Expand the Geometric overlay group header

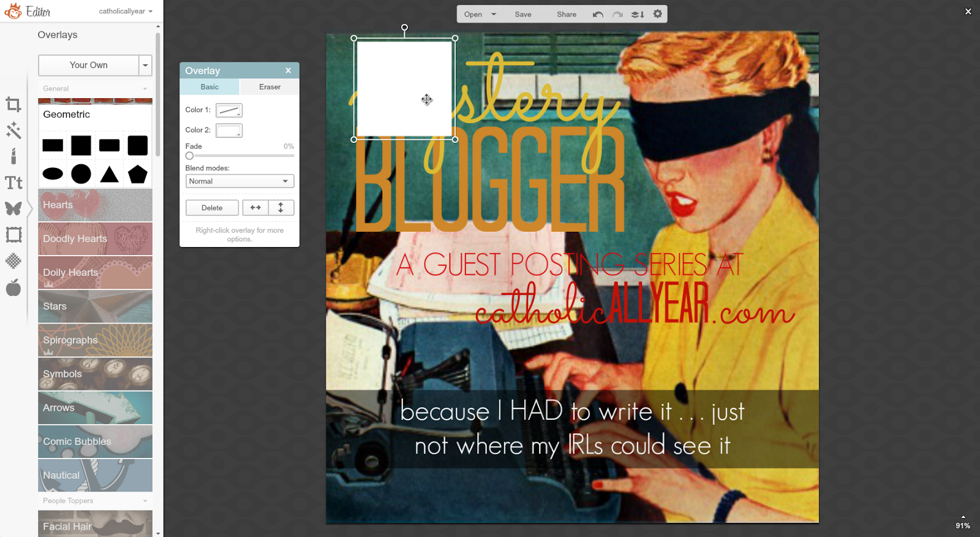click(x=95, y=115)
